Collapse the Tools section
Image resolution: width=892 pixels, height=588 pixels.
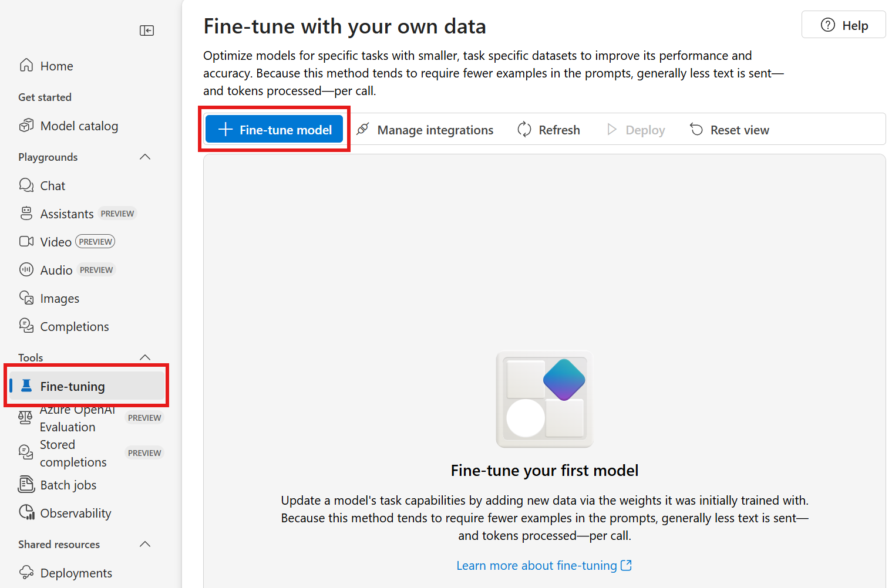(x=145, y=357)
